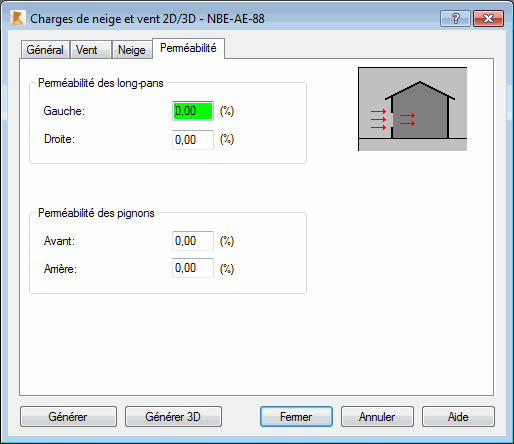Select the Perméabilité tab

point(188,48)
